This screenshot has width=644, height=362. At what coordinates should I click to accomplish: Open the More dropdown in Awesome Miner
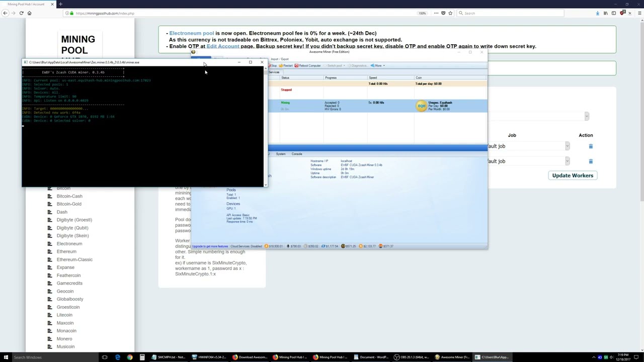(379, 66)
